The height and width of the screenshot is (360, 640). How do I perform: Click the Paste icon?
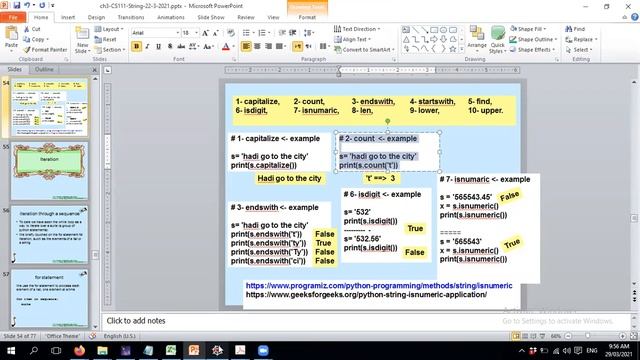pyautogui.click(x=11, y=33)
